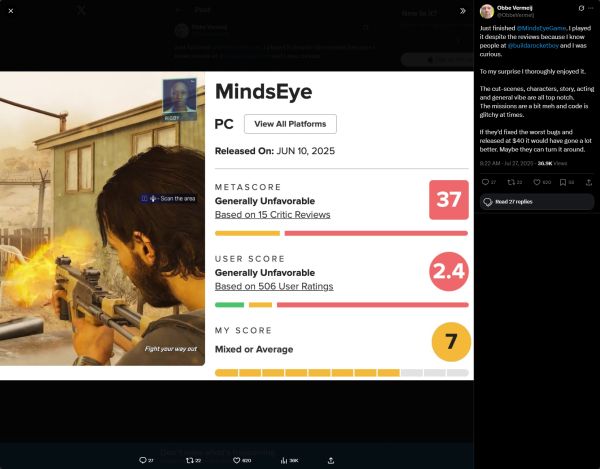Open Obbe Vermeij's profile avatar
The image size is (600, 469).
487,11
